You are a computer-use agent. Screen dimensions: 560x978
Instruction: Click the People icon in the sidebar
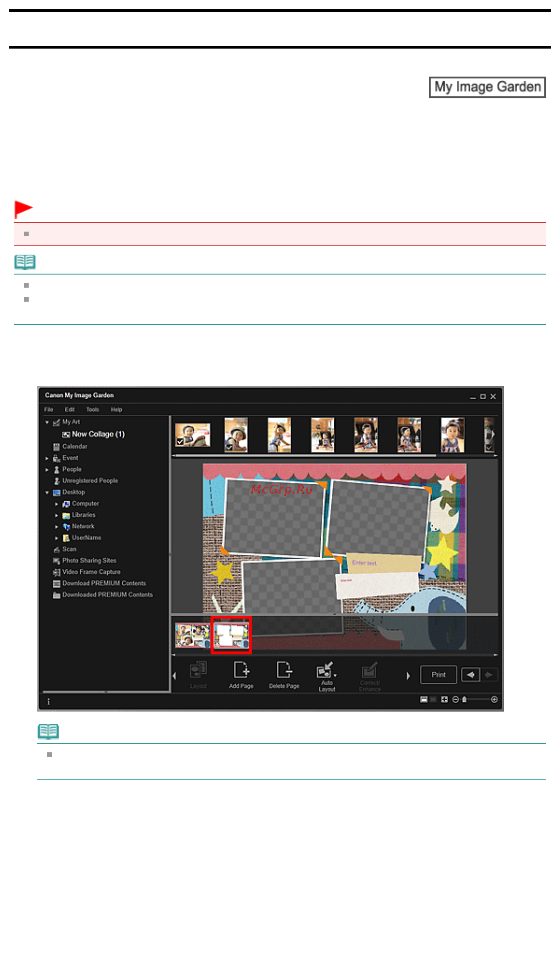pos(57,470)
